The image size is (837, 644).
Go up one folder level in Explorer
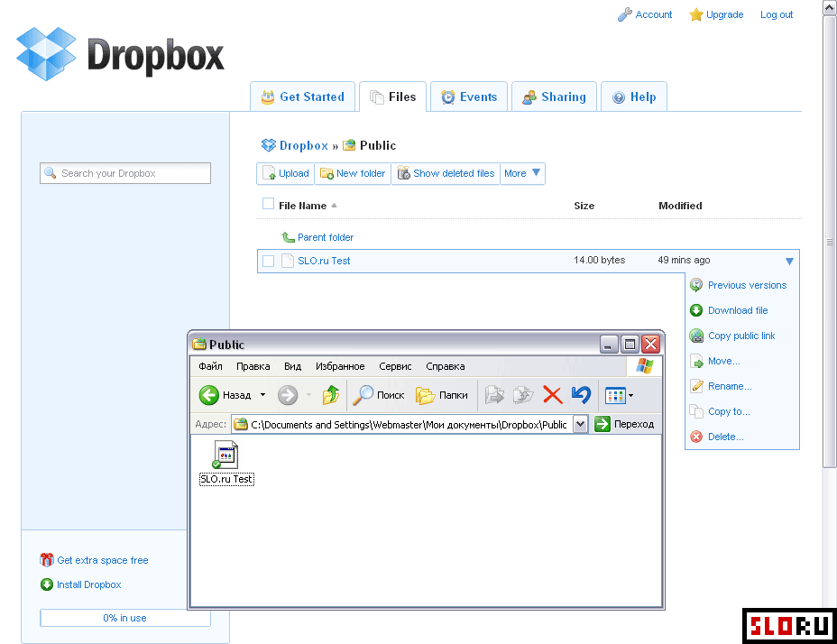(x=331, y=395)
